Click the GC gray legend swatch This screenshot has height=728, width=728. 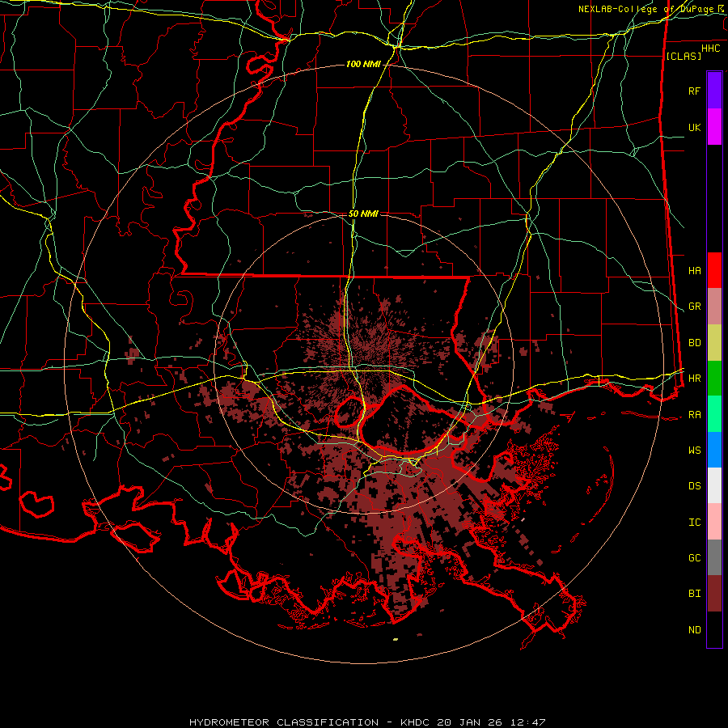point(714,557)
